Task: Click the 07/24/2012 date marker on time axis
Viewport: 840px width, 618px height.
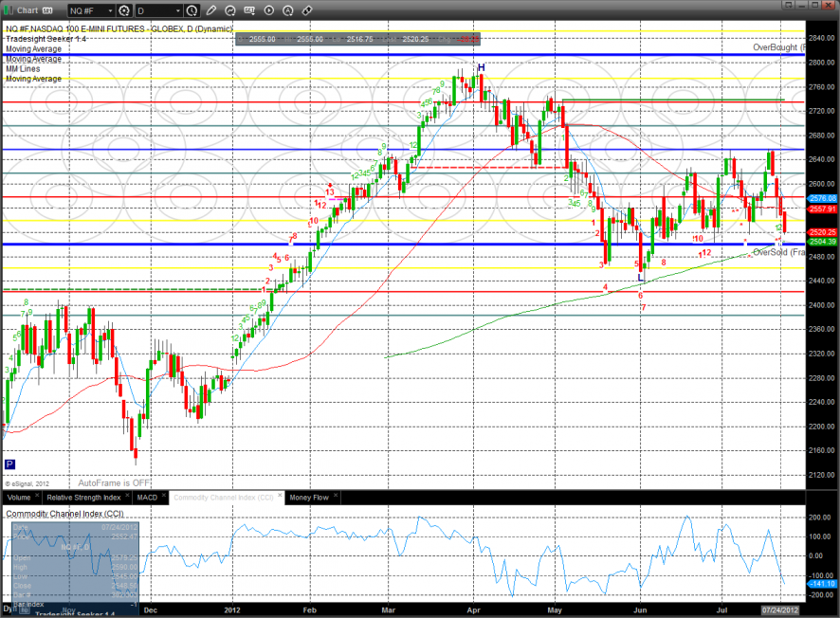Action: [780, 610]
